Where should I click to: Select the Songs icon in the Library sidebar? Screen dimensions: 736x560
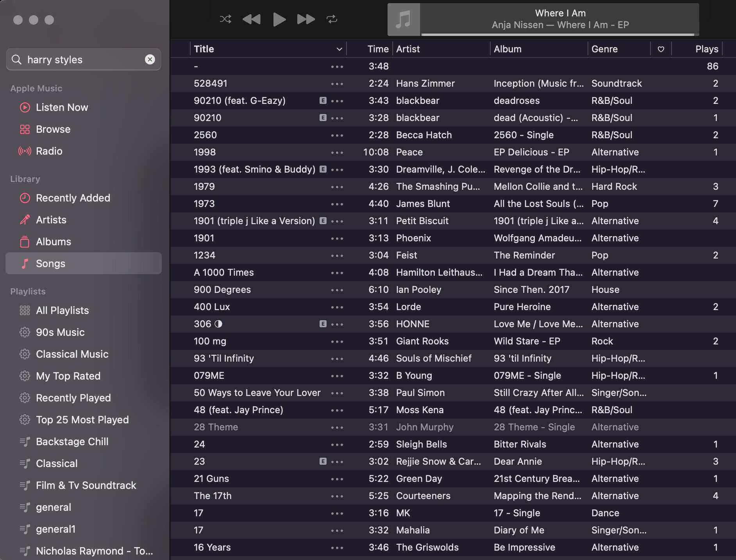pos(24,263)
